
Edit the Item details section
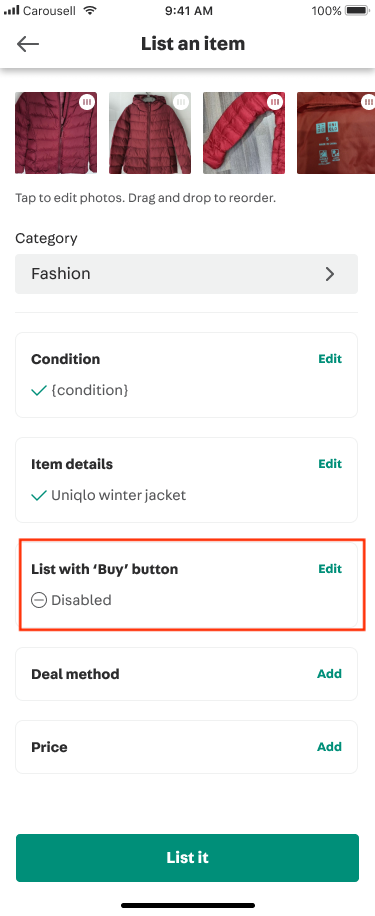tap(330, 464)
